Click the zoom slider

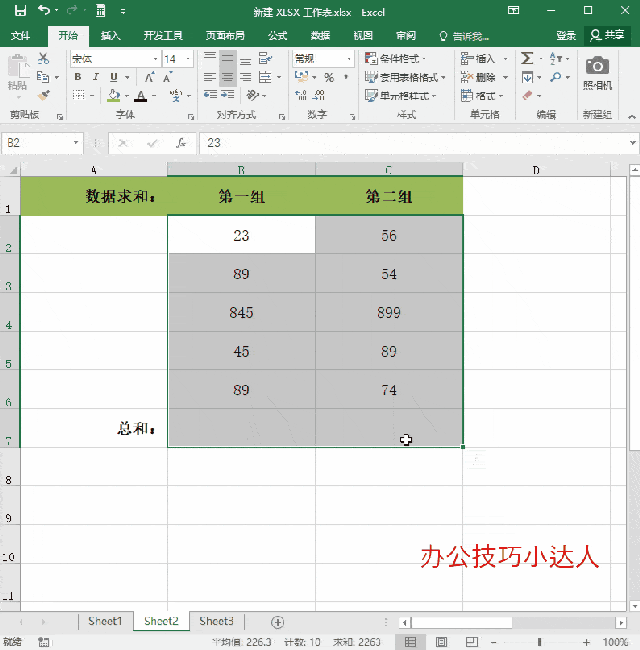(539, 642)
